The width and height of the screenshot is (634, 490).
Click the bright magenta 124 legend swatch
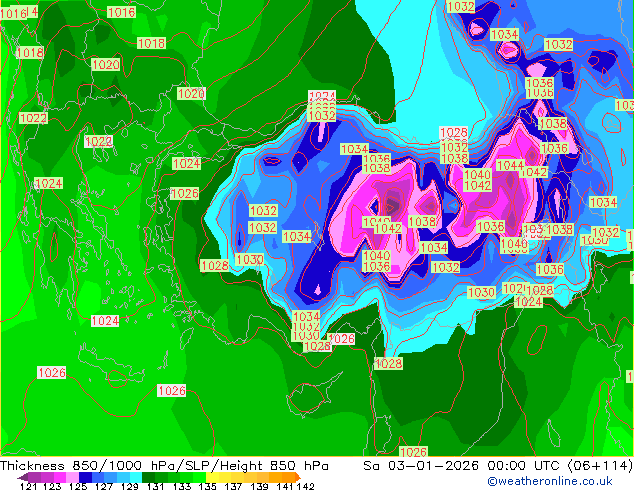(x=60, y=477)
